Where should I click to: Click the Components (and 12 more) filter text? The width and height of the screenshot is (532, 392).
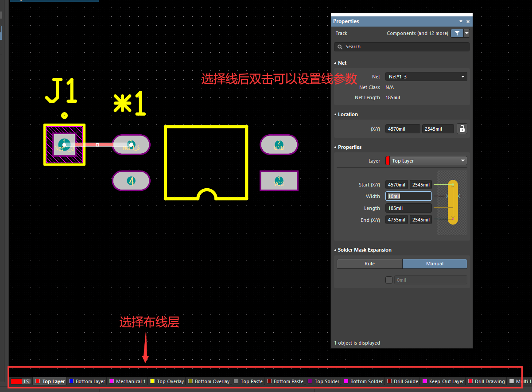pyautogui.click(x=417, y=33)
